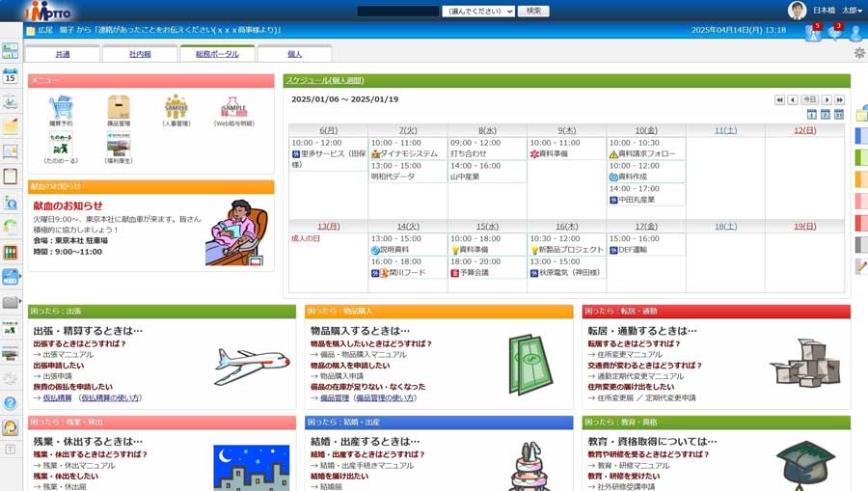Open the 購買予約 shopping cart icon

(61, 108)
